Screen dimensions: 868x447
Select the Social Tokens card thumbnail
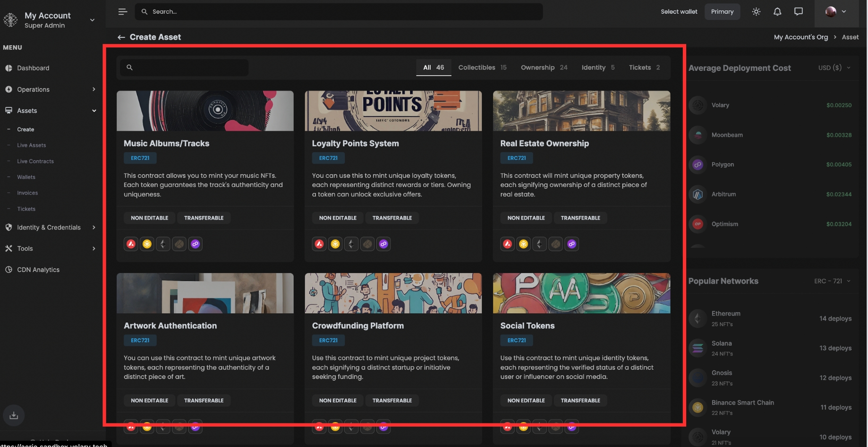(581, 293)
